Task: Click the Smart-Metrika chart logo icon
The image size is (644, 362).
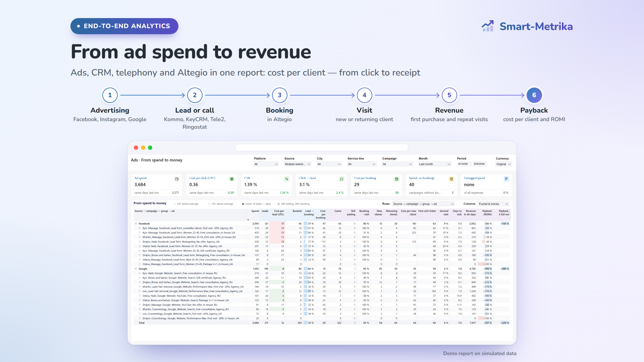Action: coord(488,26)
